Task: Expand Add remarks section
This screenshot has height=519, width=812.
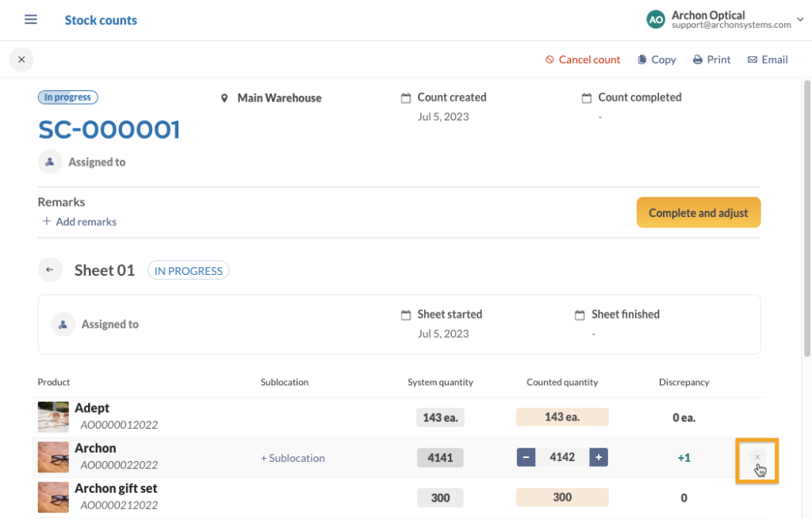Action: pyautogui.click(x=79, y=222)
